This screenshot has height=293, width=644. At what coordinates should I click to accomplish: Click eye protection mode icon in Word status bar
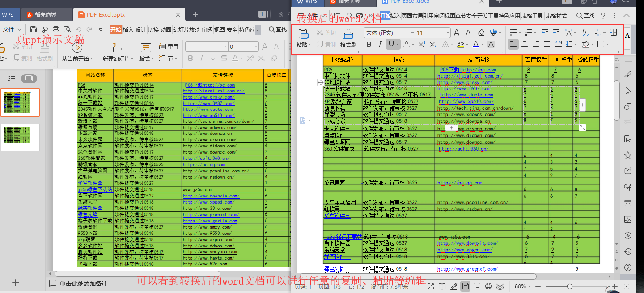click(500, 286)
